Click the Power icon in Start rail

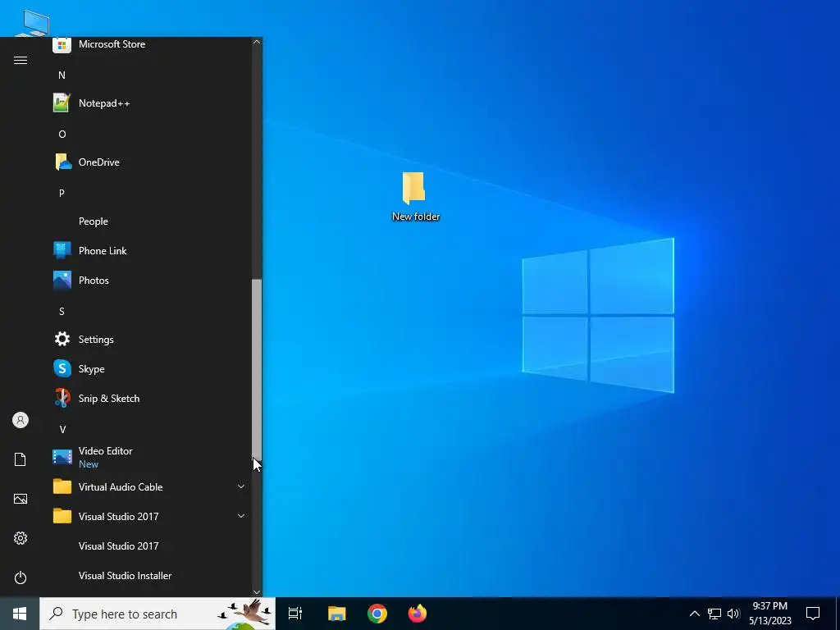(21, 577)
